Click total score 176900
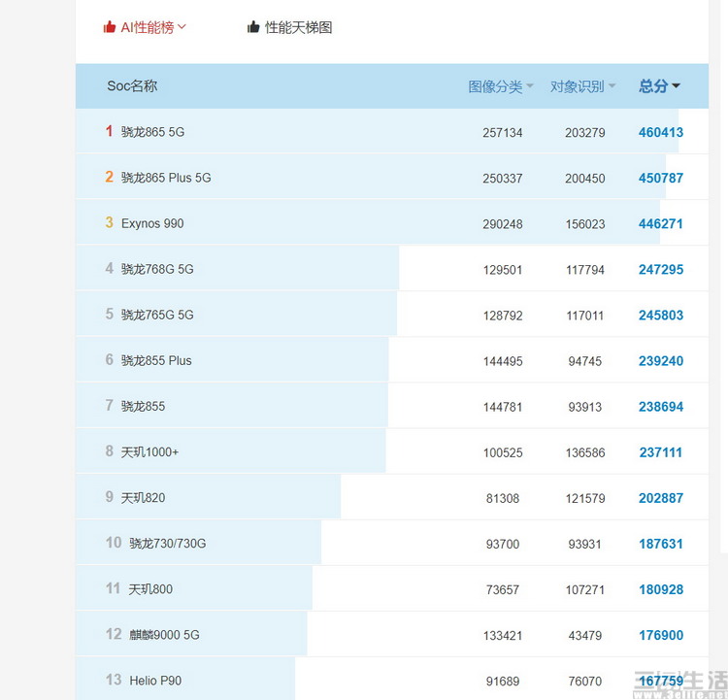 (x=661, y=635)
